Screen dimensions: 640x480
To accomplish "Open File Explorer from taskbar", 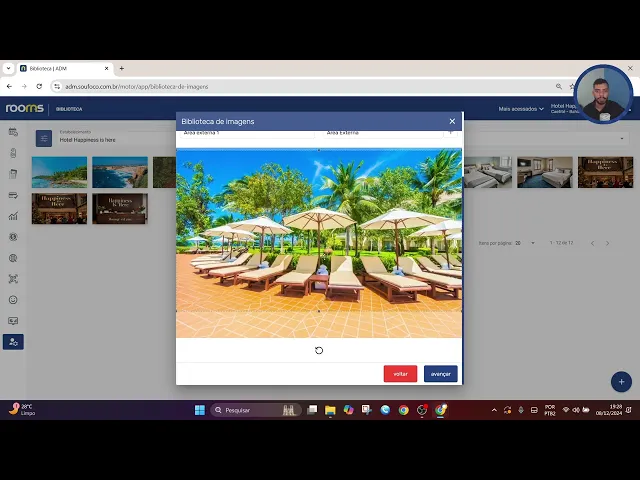I will 330,410.
